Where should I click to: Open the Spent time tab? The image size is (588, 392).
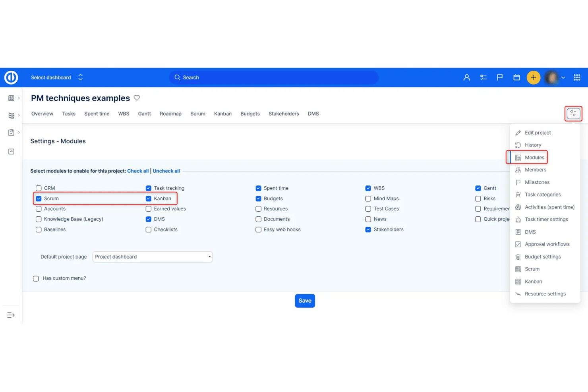pos(97,114)
